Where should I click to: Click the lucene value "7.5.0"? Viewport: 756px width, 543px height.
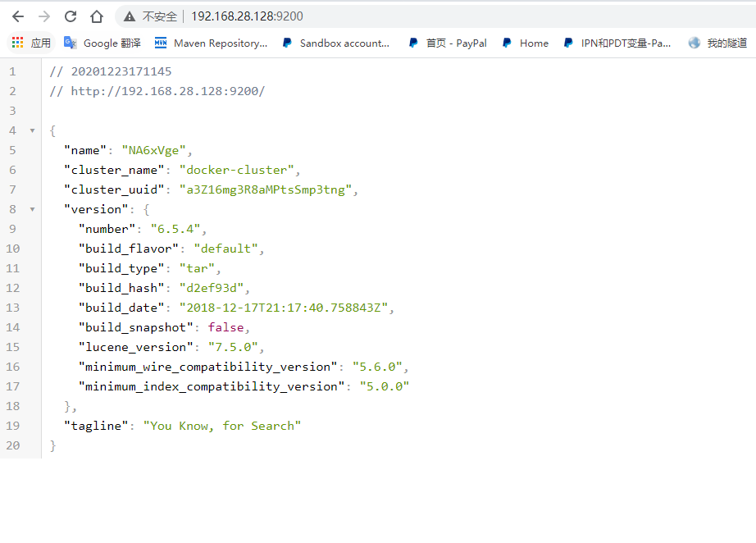(233, 347)
